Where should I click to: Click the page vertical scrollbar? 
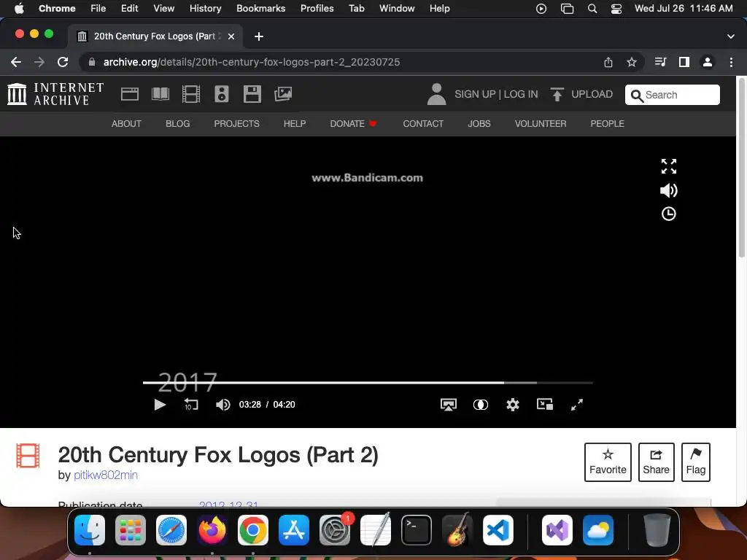[741, 168]
